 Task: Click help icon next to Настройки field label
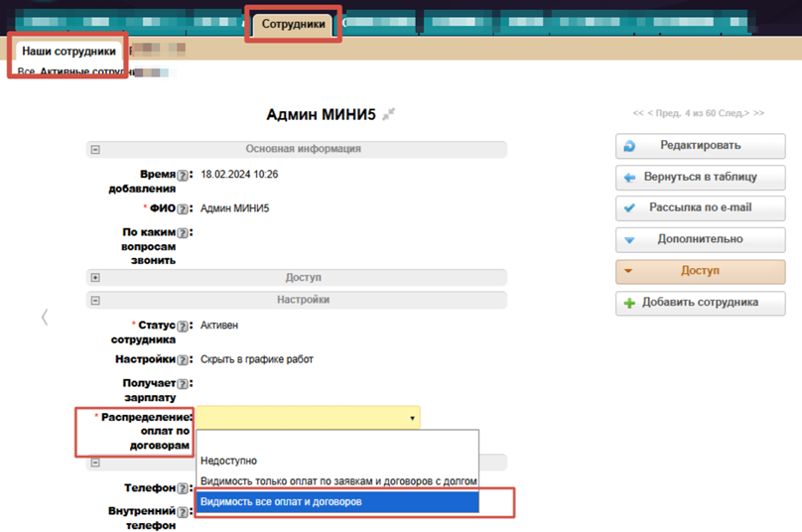183,360
